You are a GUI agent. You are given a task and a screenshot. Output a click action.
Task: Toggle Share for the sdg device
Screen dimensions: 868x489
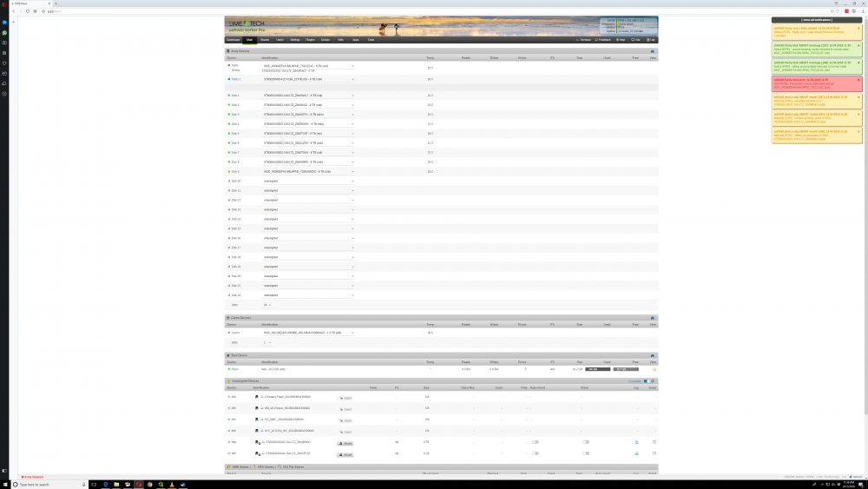pos(586,442)
